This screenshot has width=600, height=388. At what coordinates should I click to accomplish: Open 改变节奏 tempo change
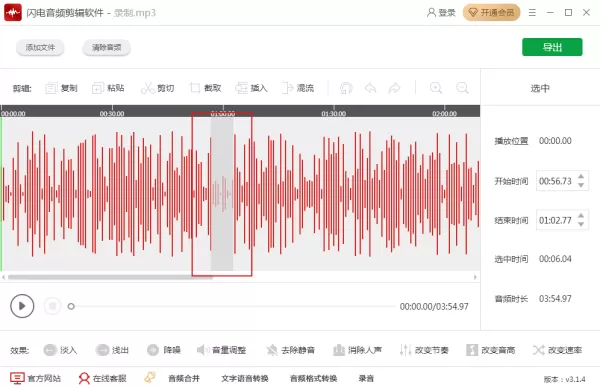(424, 350)
